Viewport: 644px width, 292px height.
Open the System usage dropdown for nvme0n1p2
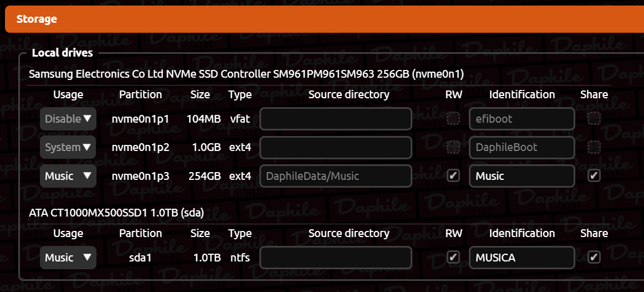coord(68,147)
